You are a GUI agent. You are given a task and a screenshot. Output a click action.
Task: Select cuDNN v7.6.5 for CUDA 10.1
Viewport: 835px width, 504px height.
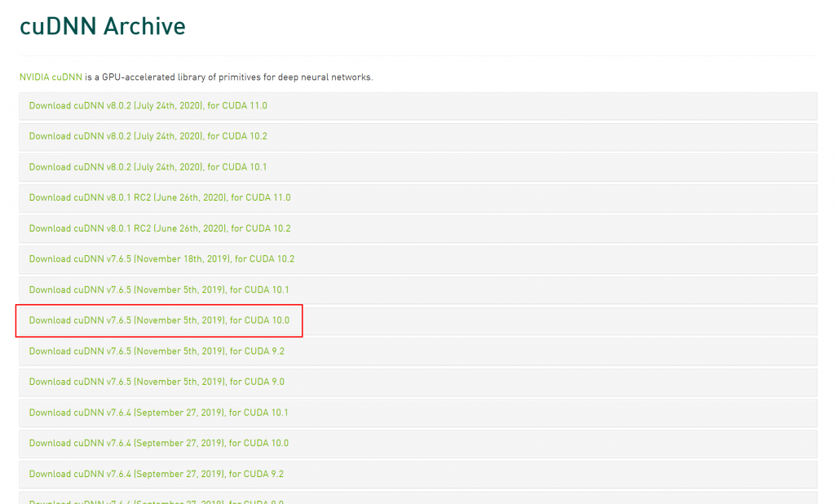point(159,290)
